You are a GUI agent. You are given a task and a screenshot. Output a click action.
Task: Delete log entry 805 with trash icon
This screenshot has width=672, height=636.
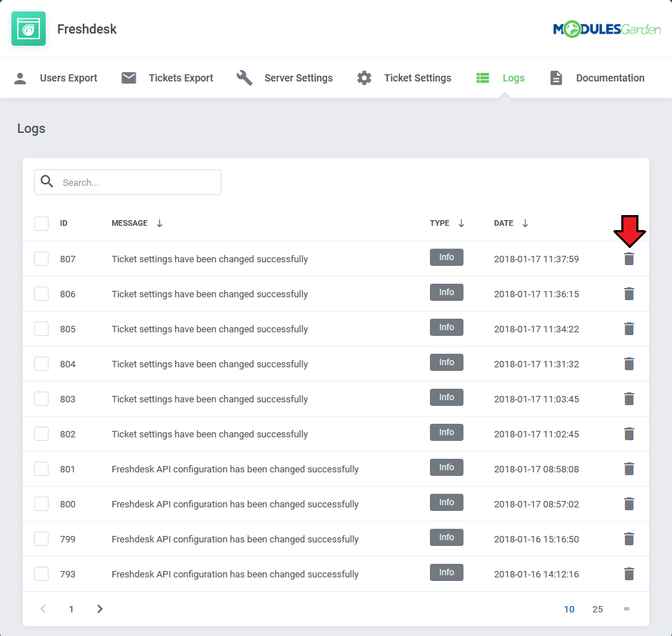click(628, 329)
